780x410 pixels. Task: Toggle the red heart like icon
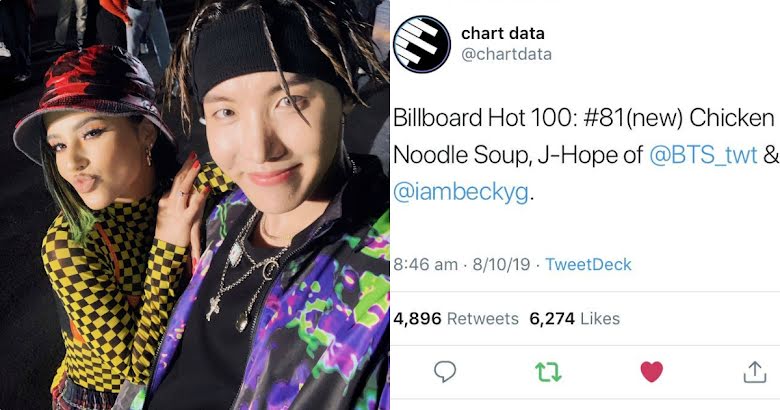(x=652, y=372)
